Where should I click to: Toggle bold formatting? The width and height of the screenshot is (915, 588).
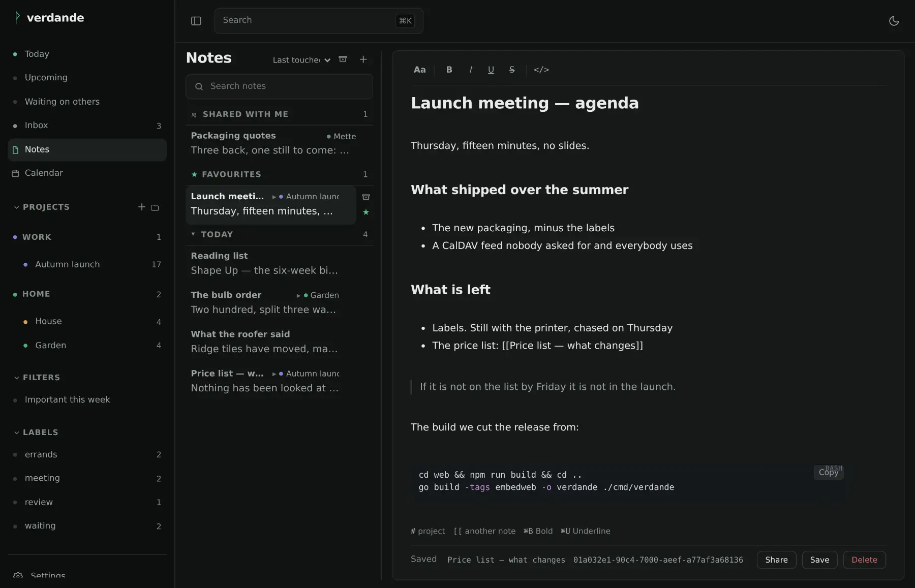click(449, 70)
